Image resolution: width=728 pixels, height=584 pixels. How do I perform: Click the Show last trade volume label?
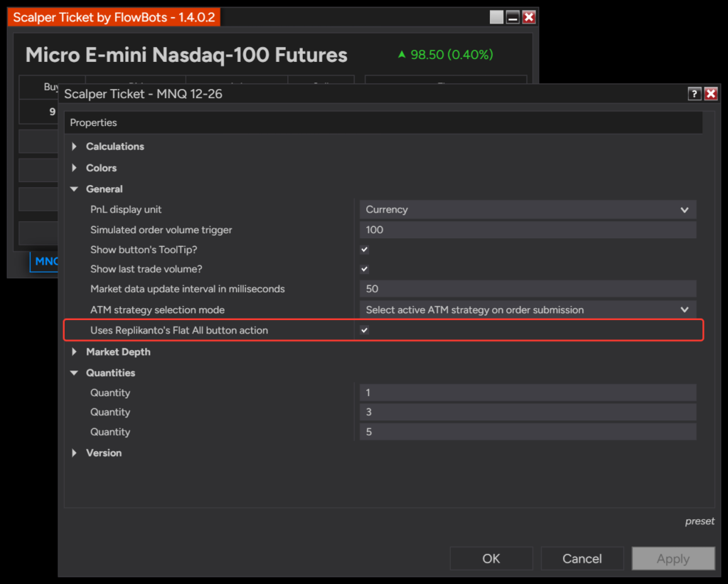[x=146, y=269]
